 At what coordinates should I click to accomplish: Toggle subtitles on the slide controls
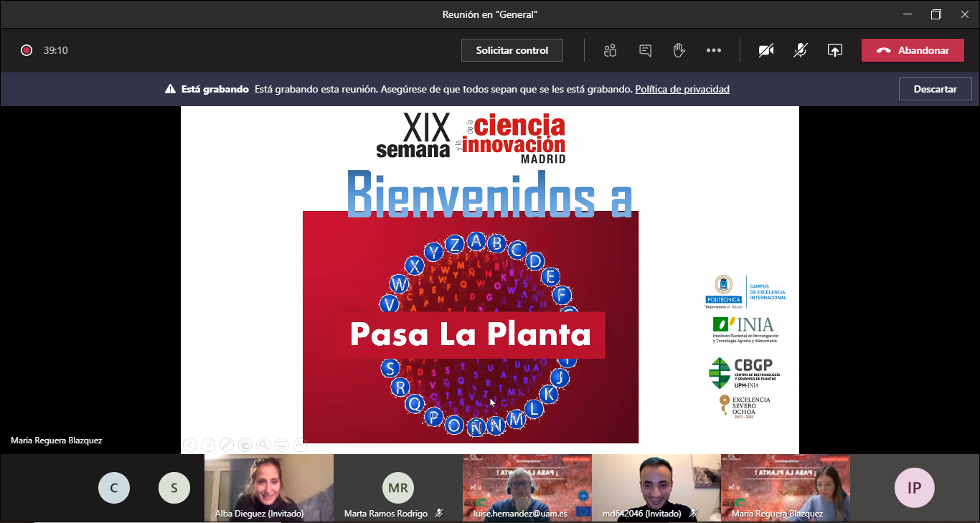pyautogui.click(x=282, y=445)
